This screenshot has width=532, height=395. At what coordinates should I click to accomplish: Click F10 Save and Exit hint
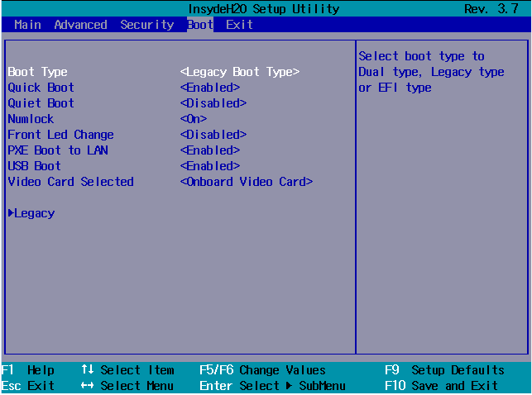coord(441,386)
